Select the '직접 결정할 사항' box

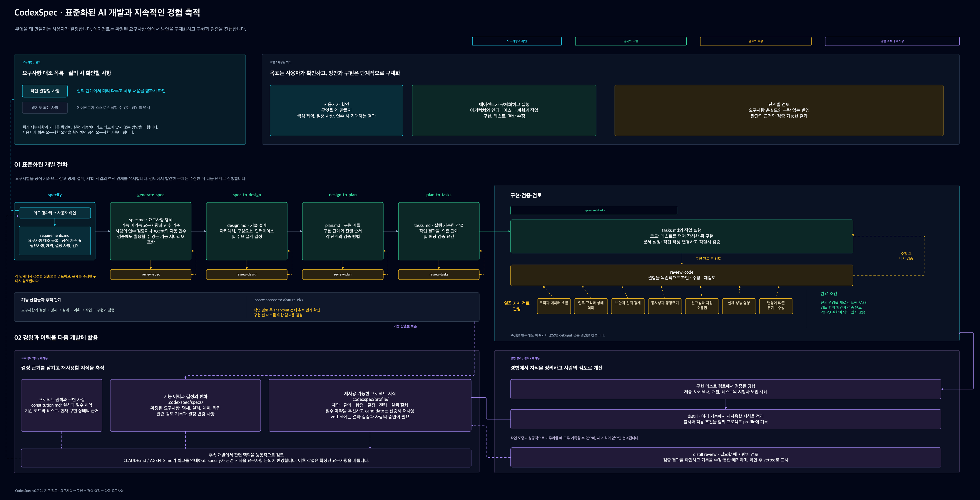45,91
